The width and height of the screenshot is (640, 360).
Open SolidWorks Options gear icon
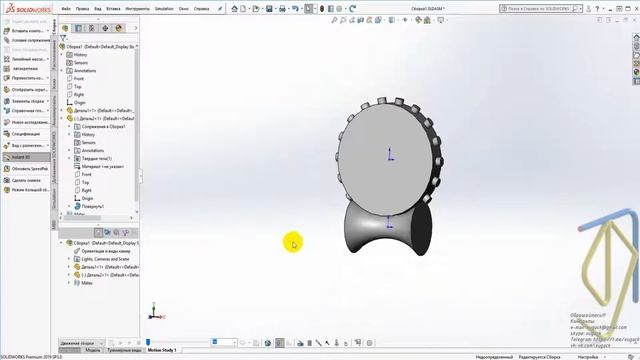click(339, 9)
